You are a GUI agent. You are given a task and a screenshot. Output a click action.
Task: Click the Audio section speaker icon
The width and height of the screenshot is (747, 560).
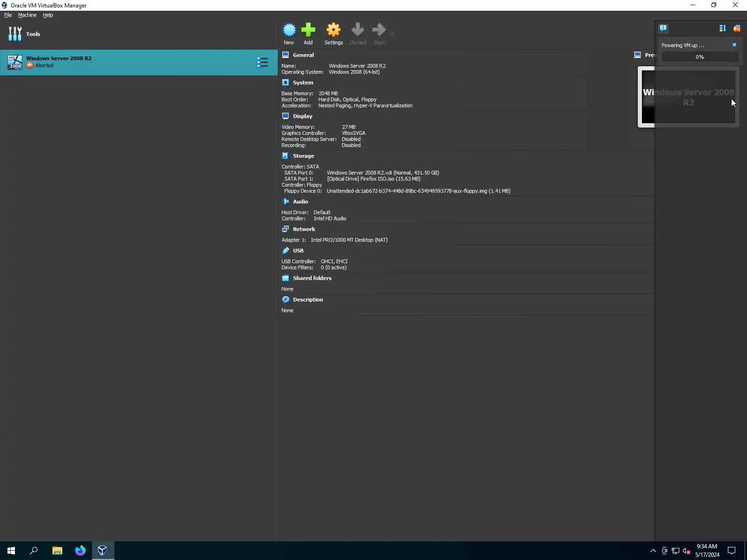coord(285,202)
